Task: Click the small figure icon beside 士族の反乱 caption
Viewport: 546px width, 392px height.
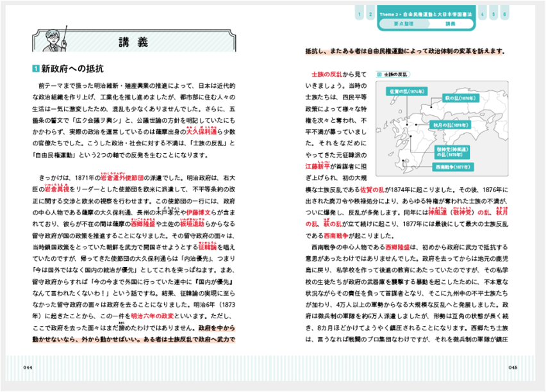Action: pos(380,74)
